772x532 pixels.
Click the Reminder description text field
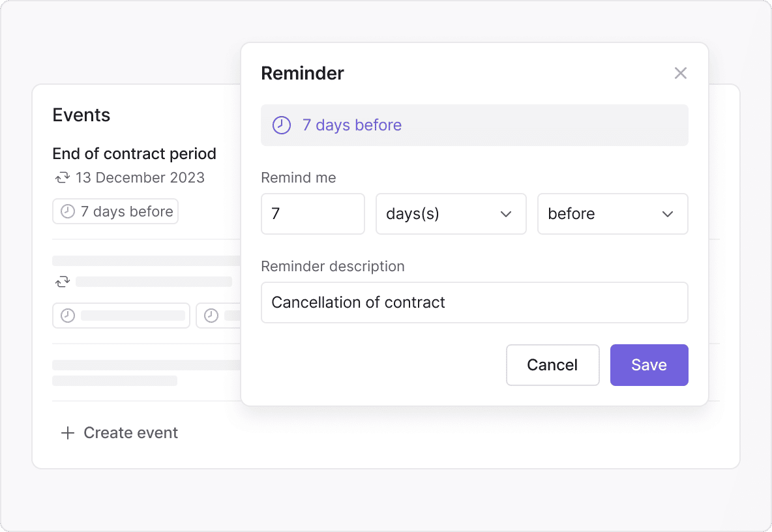(x=474, y=303)
